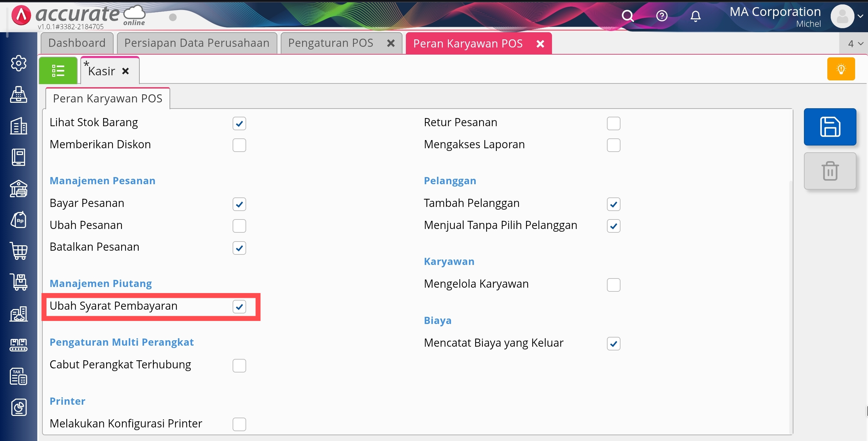Click the MA Corporation company name
This screenshot has height=441, width=868.
click(x=775, y=12)
